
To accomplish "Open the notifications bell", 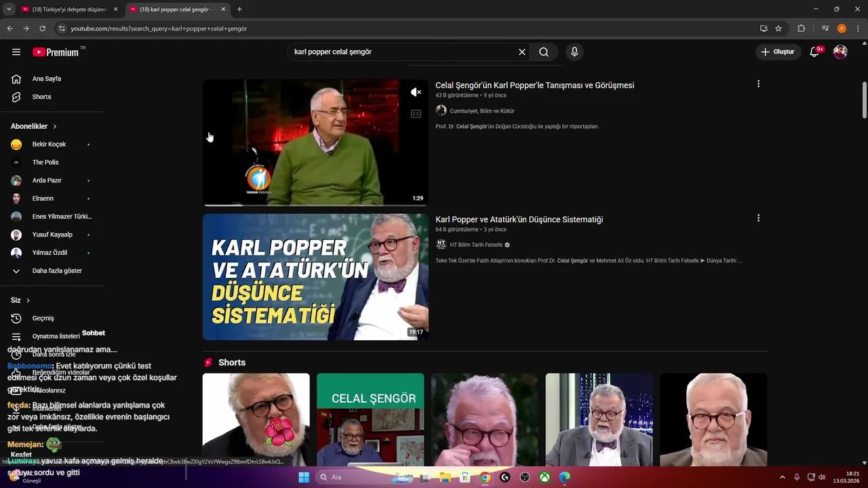I will (815, 52).
